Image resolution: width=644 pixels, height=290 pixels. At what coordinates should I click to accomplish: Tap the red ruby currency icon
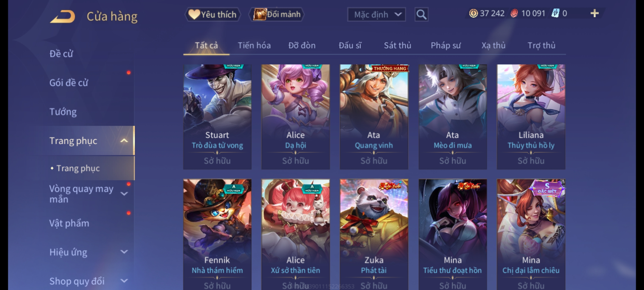pyautogui.click(x=514, y=13)
